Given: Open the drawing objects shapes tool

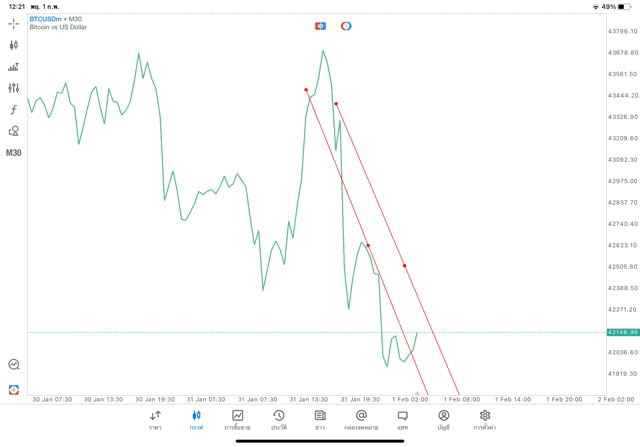Looking at the screenshot, I should [14, 131].
